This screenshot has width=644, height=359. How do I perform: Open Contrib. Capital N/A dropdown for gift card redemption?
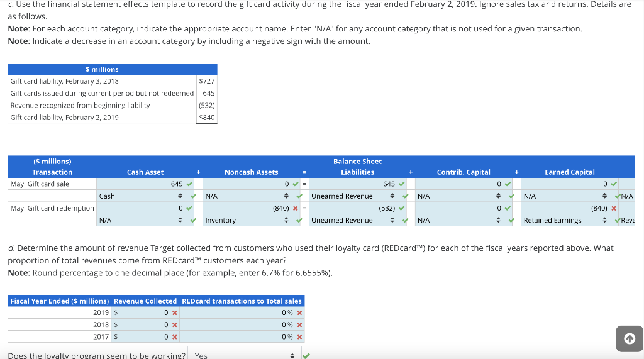coord(459,220)
